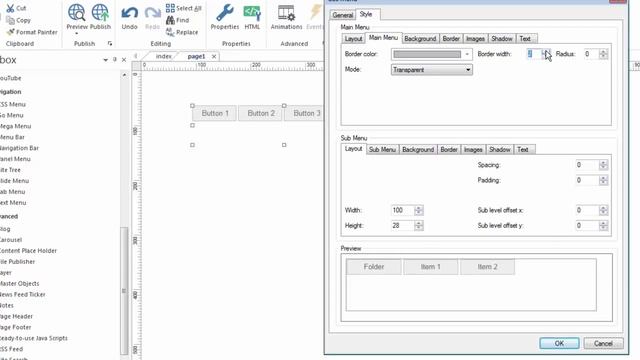Click Item 2 in the preview
640x360 pixels.
point(487,267)
